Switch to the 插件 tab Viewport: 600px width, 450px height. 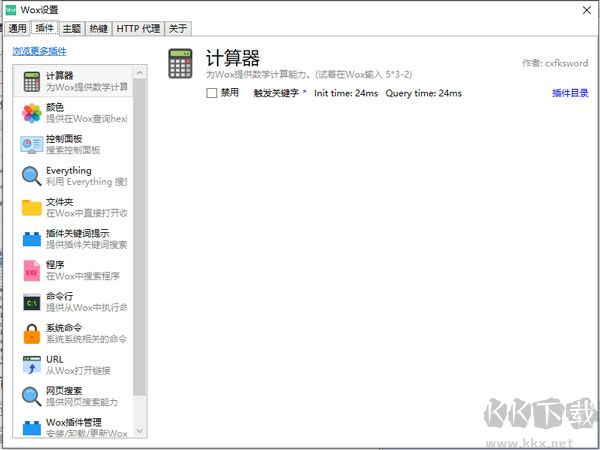[44, 28]
